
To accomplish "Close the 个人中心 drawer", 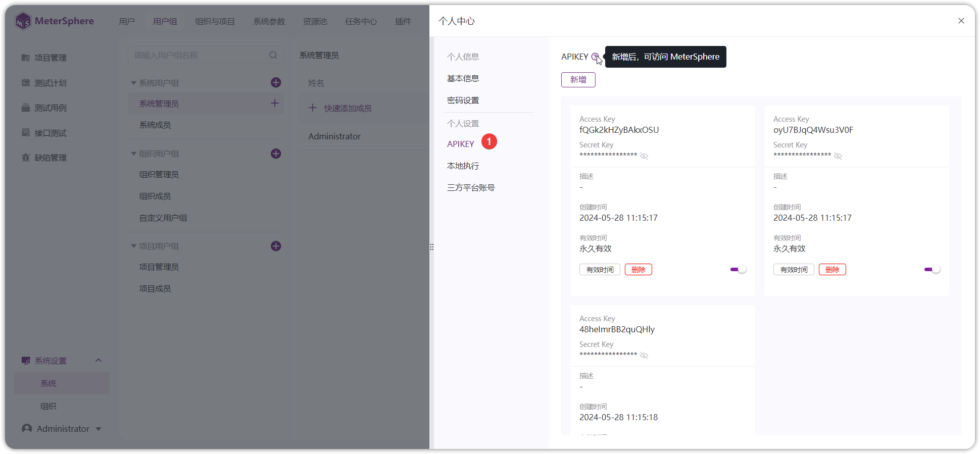I will point(961,21).
